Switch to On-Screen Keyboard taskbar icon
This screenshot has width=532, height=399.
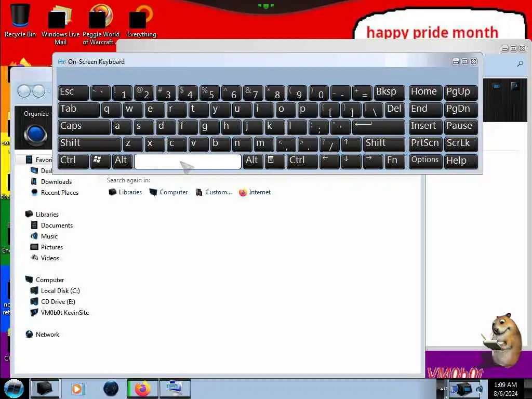[175, 389]
